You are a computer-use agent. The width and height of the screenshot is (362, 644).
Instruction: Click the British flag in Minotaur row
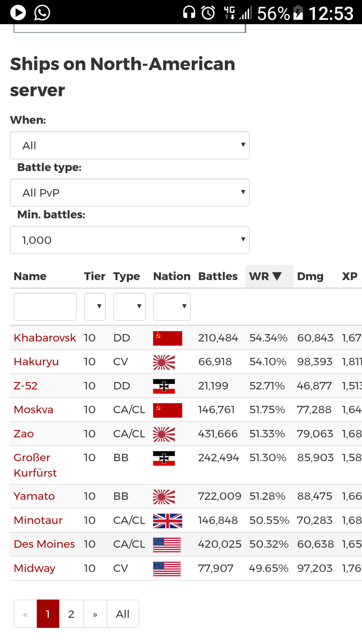[167, 521]
